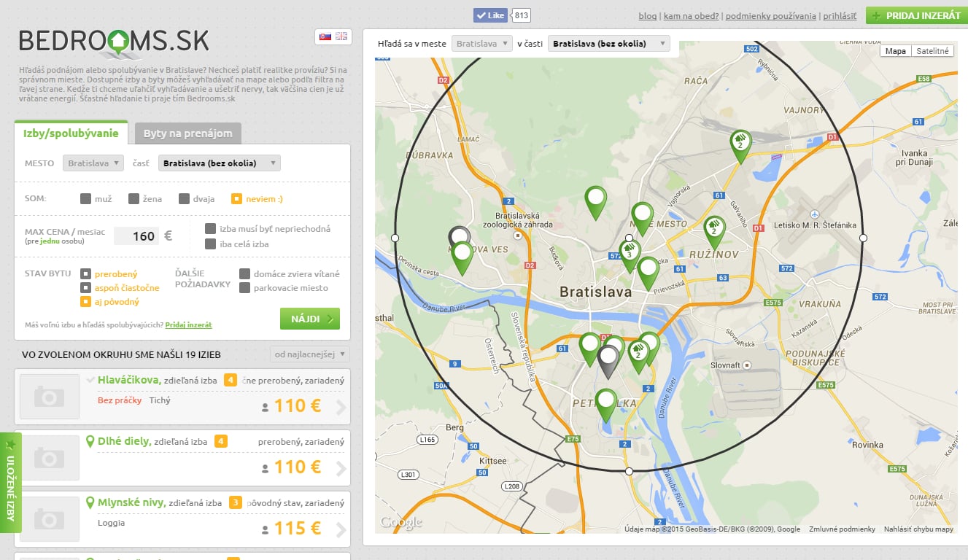Open the 'od najlacnejšej' sort dropdown
Image resolution: width=968 pixels, height=560 pixels.
pyautogui.click(x=310, y=354)
